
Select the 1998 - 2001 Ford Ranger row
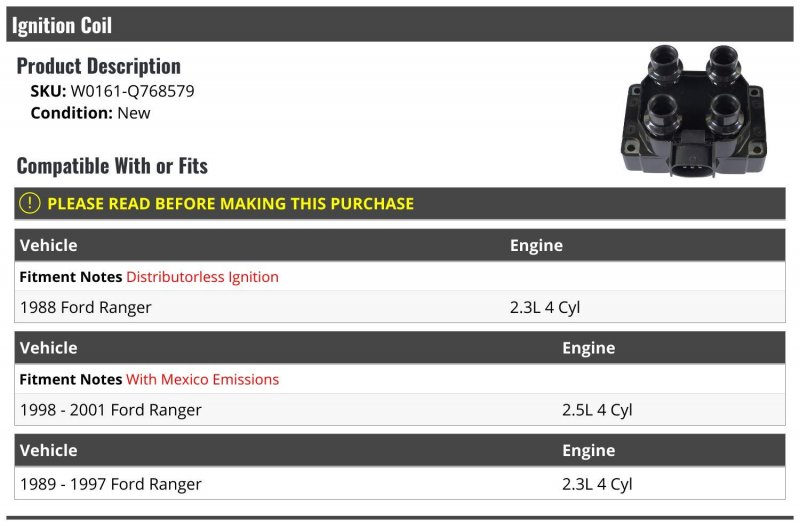[x=399, y=410]
